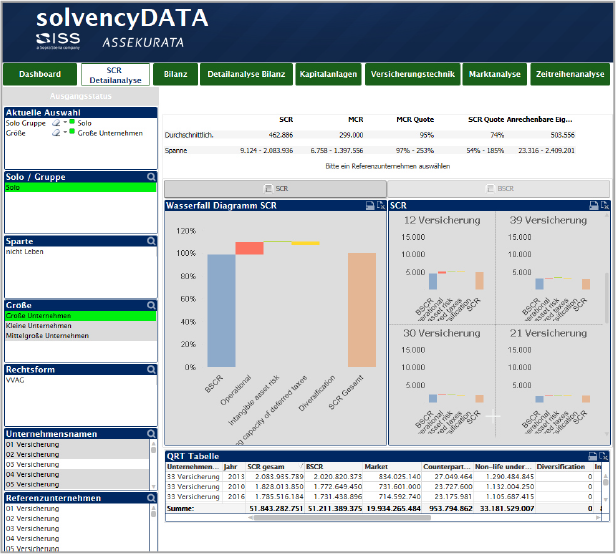This screenshot has height=554, width=616.
Task: Select the 12 Versicherung mini chart
Action: click(442, 268)
